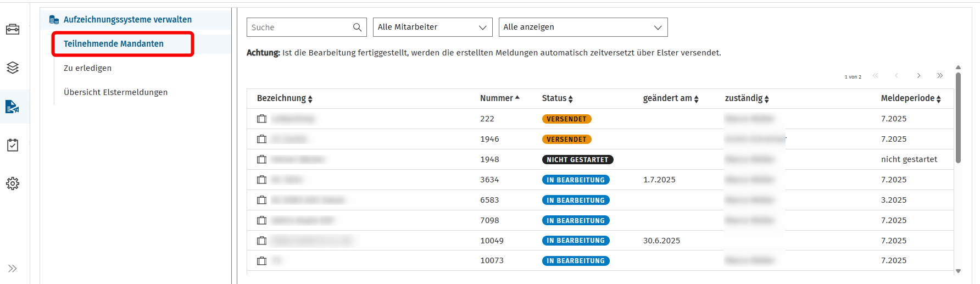The image size is (980, 284).
Task: Open the settings gear icon in sidebar
Action: pos(13,183)
